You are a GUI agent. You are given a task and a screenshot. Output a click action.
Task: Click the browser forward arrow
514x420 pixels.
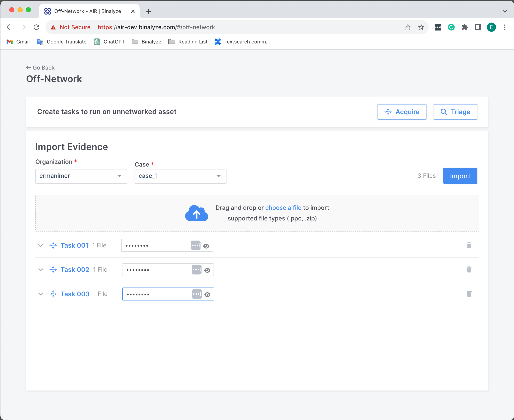coord(23,27)
